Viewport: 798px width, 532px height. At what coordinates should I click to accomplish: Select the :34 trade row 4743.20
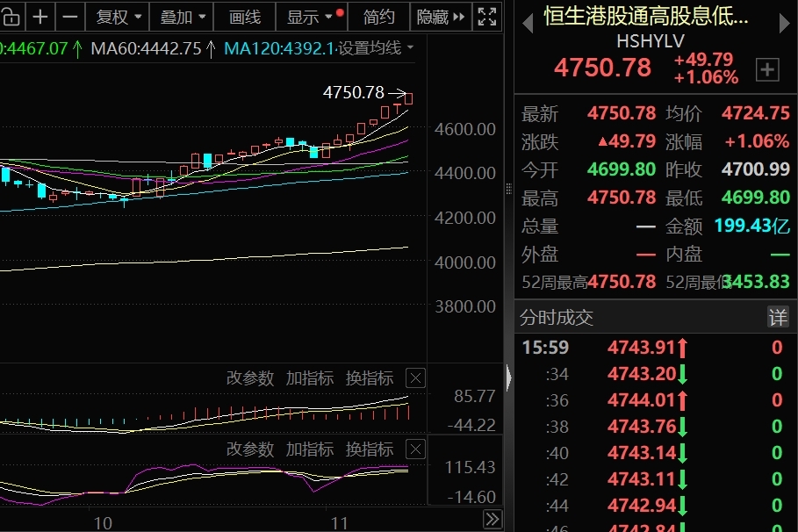[656, 374]
